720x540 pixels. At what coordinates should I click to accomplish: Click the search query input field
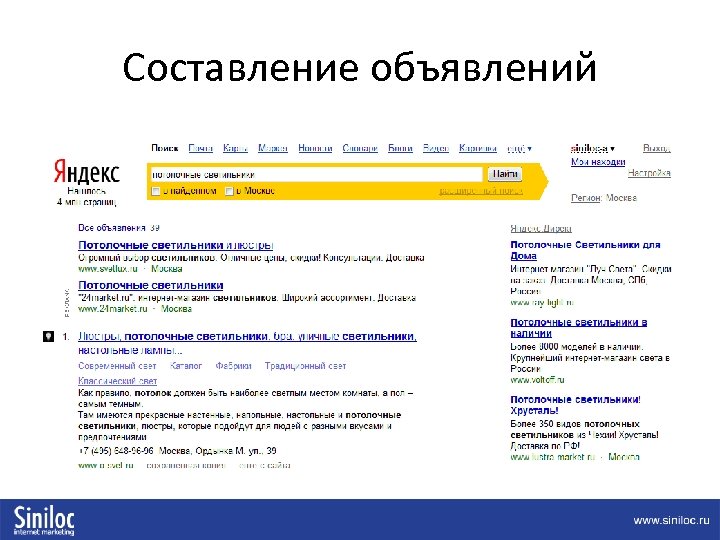[316, 174]
